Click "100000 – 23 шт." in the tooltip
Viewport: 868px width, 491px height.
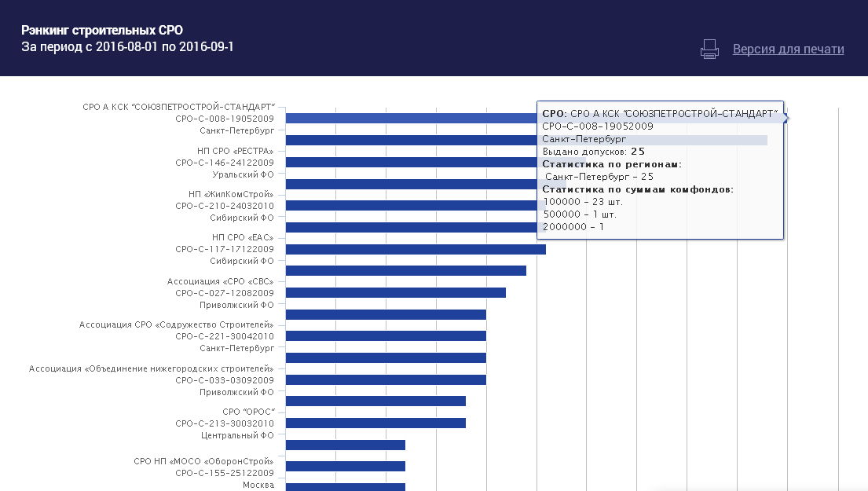pyautogui.click(x=583, y=202)
